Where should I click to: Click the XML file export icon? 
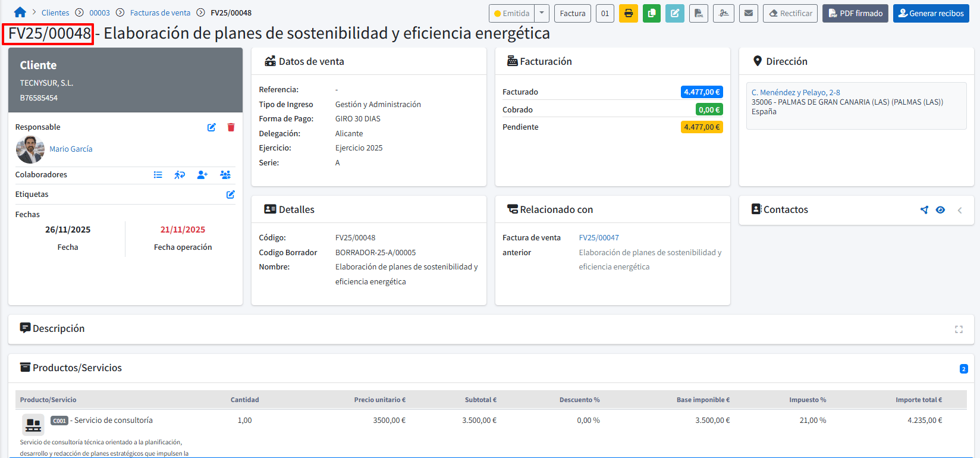point(698,13)
